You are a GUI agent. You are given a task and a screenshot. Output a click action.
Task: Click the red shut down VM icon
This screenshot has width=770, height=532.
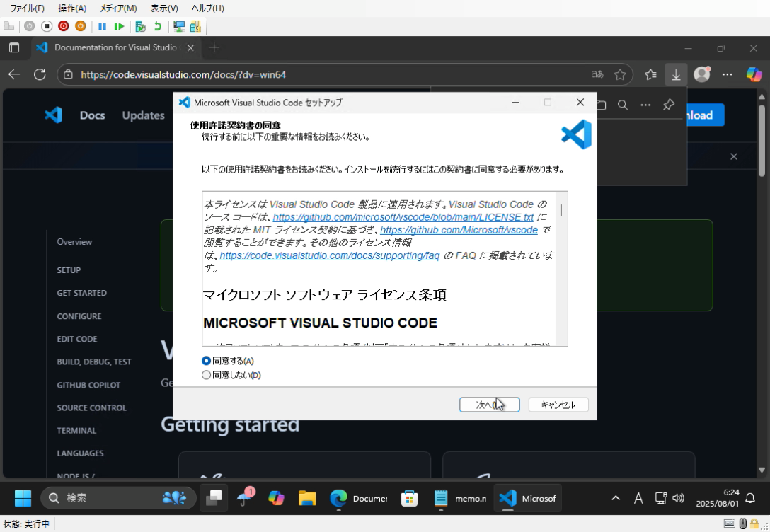(x=64, y=26)
